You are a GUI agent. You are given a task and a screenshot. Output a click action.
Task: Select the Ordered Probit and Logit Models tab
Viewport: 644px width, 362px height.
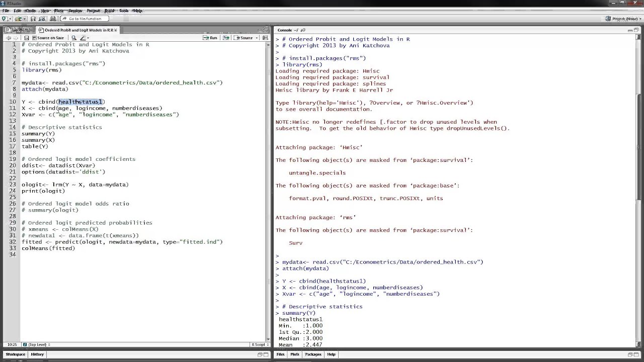76,30
